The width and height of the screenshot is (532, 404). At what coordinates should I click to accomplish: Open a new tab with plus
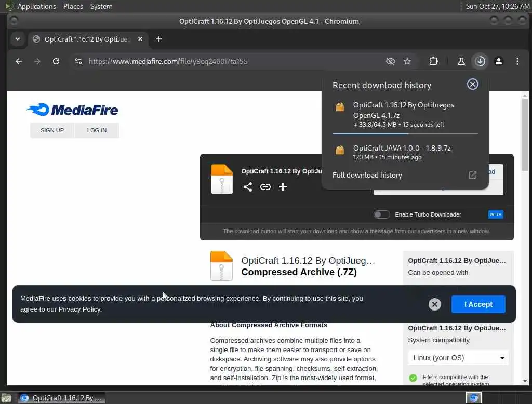(159, 39)
